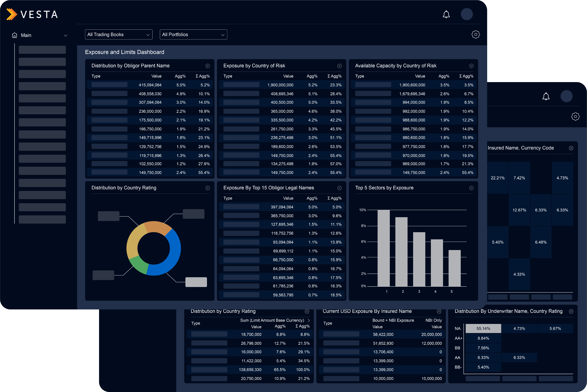The height and width of the screenshot is (392, 587).
Task: Open settings for Exposure By Top 15 Obligor Legal Names
Action: click(340, 188)
